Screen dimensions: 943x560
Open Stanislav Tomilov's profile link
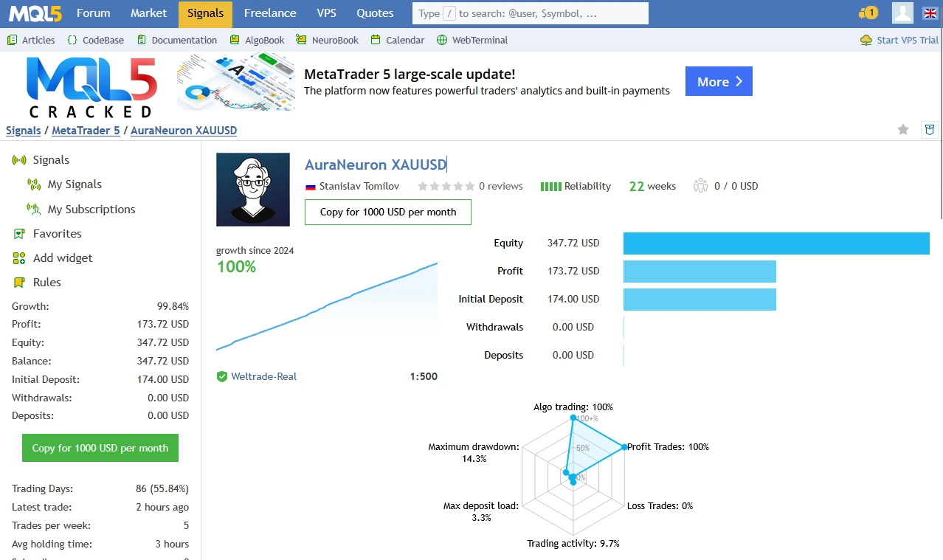tap(359, 187)
